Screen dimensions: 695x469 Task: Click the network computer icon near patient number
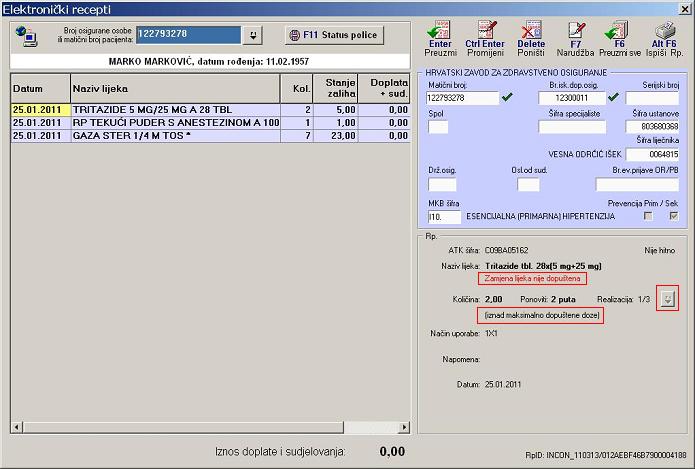coord(27,36)
